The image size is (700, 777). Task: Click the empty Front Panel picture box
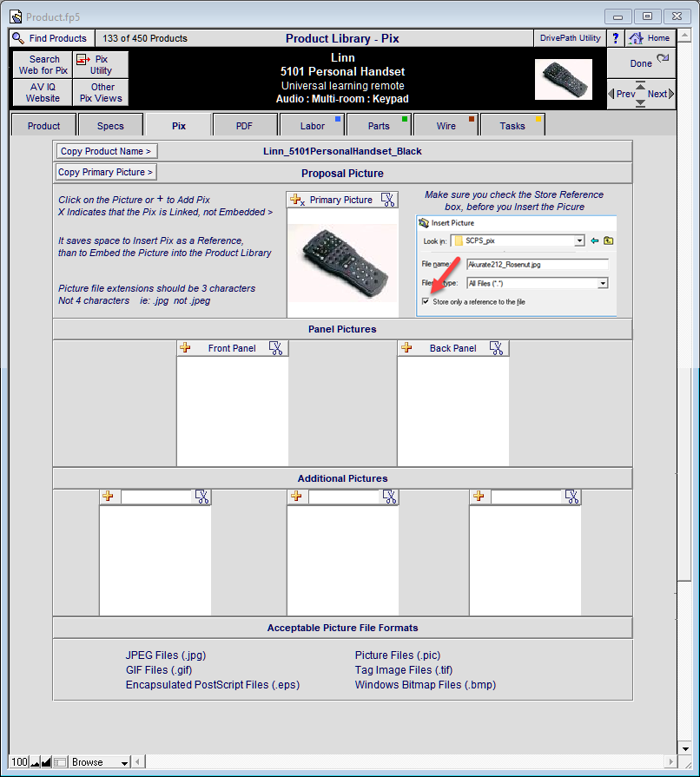click(233, 411)
